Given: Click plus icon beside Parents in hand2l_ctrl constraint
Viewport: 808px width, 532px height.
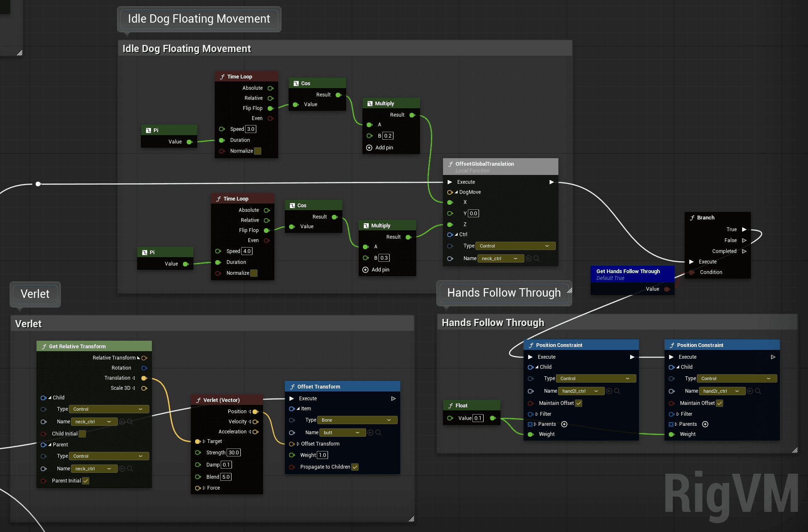Looking at the screenshot, I should (564, 424).
